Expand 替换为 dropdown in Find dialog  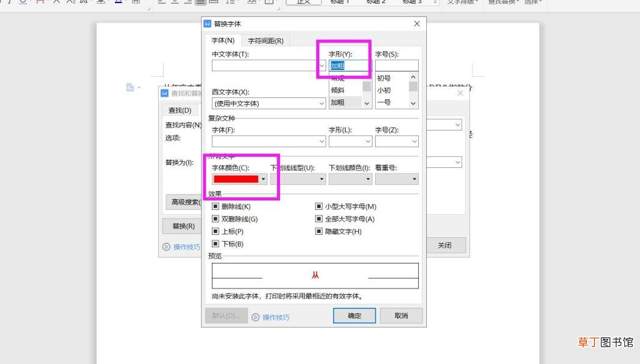pyautogui.click(x=457, y=162)
